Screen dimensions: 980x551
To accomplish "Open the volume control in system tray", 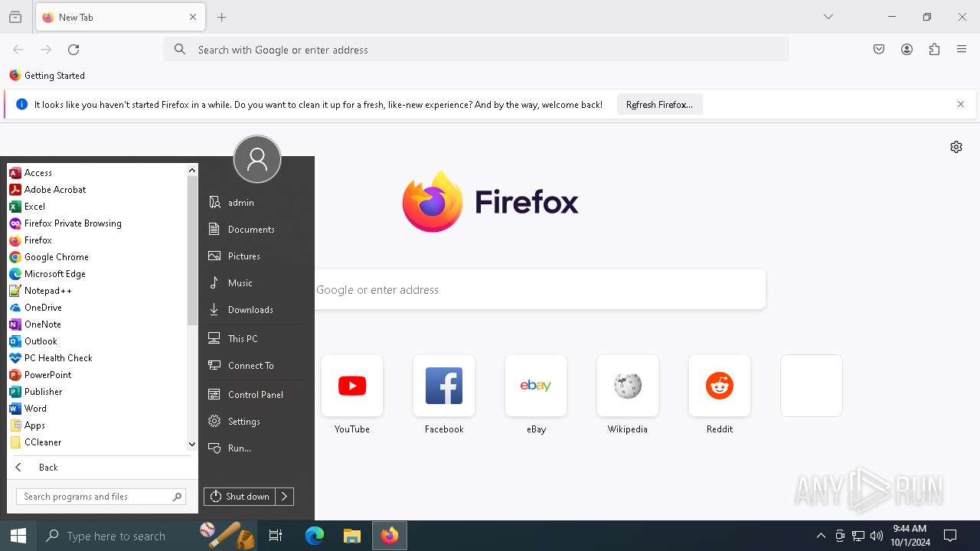I will click(x=877, y=536).
